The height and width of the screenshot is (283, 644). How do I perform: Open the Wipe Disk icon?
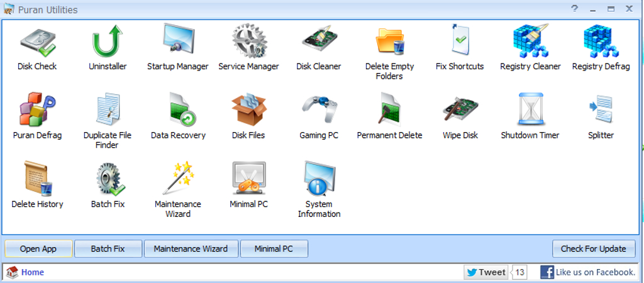click(x=460, y=109)
